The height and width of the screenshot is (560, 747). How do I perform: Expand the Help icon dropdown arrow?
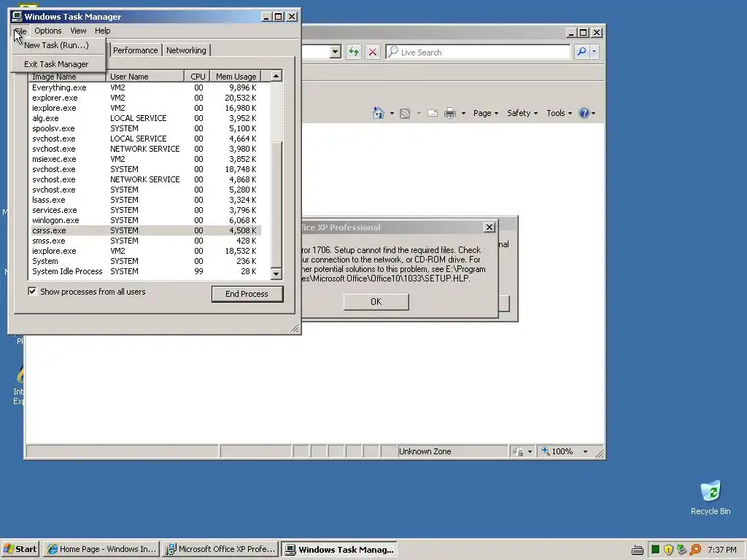point(593,113)
